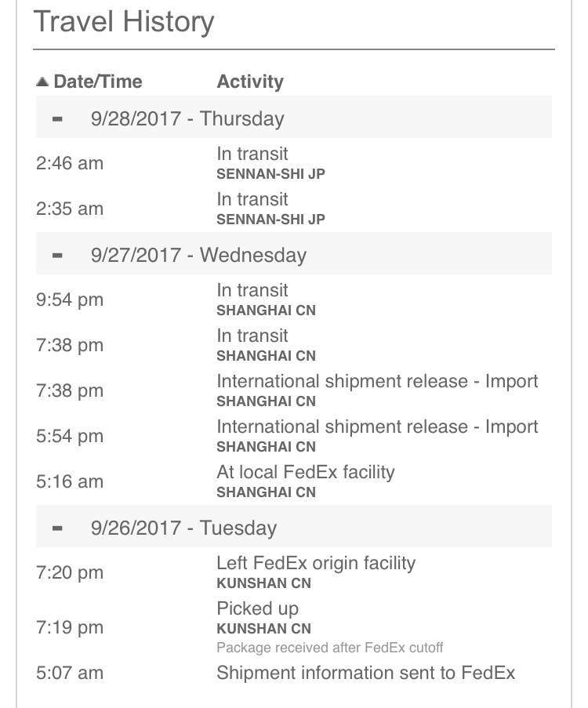Click the Activity column header
This screenshot has height=708, width=588.
click(250, 82)
